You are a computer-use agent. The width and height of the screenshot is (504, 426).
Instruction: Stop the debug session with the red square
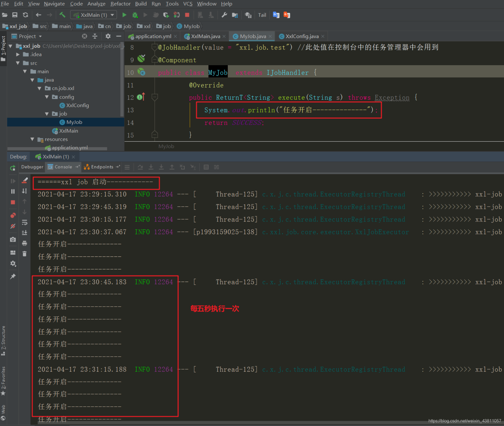[13, 202]
